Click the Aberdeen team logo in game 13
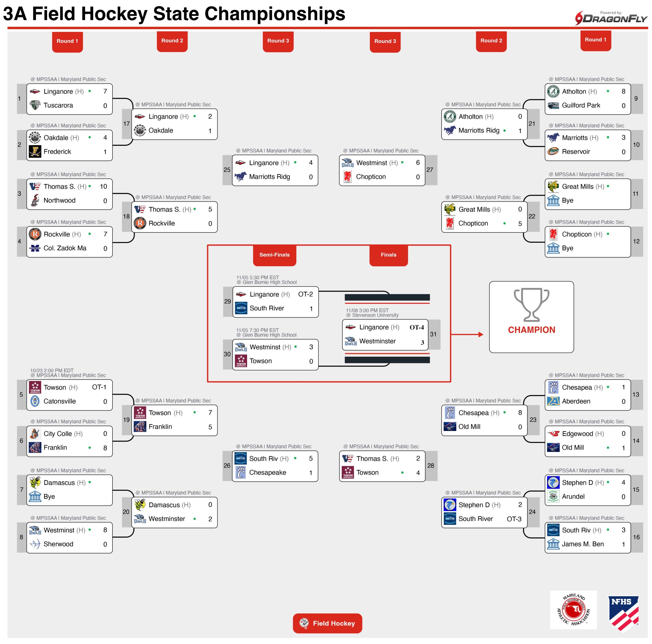 [x=553, y=401]
